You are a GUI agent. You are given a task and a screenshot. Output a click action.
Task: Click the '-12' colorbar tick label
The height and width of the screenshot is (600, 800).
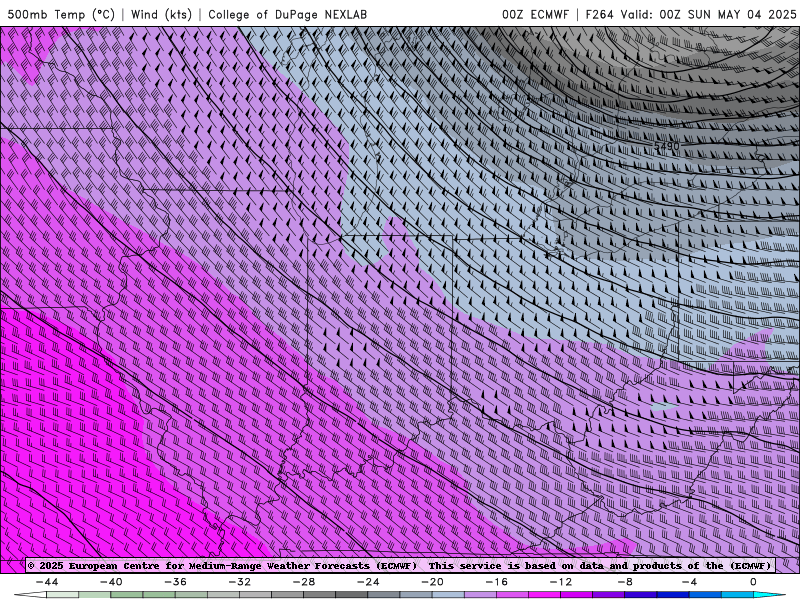[x=561, y=582]
